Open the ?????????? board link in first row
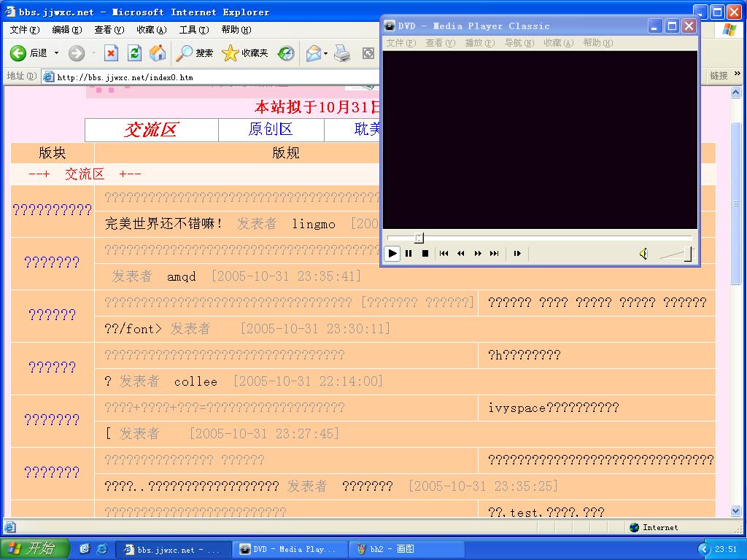Screen dimensions: 747x560 [x=53, y=210]
